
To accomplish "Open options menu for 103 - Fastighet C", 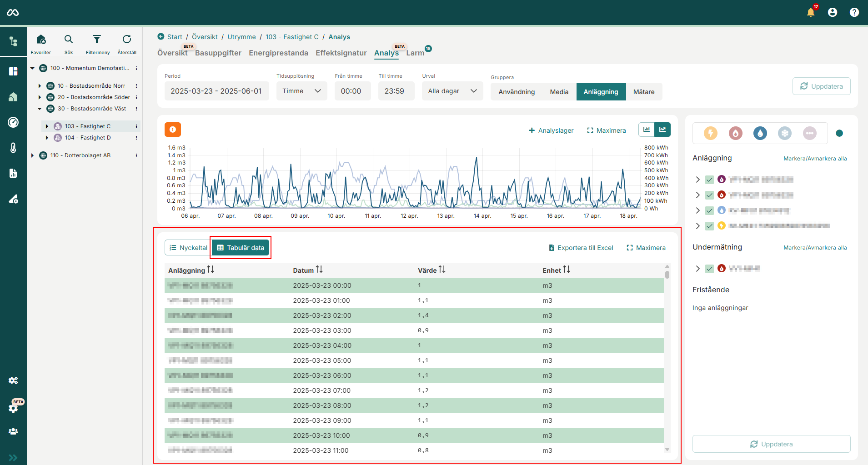I will click(136, 126).
